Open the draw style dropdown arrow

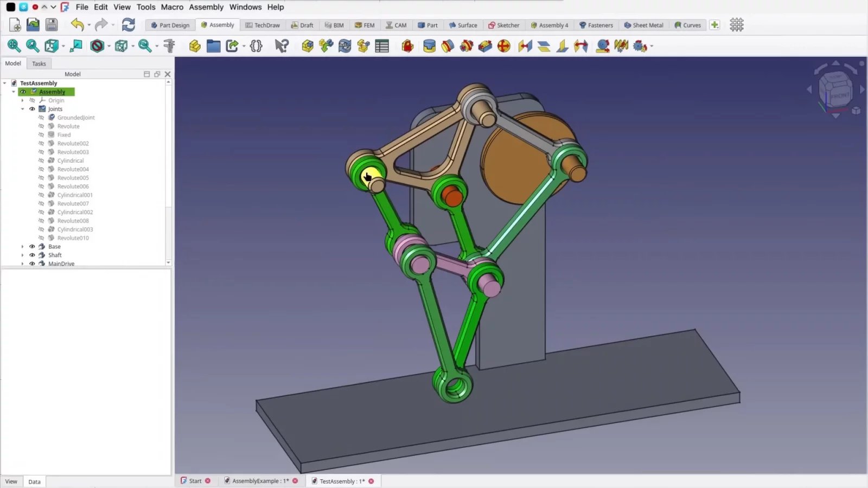point(109,46)
